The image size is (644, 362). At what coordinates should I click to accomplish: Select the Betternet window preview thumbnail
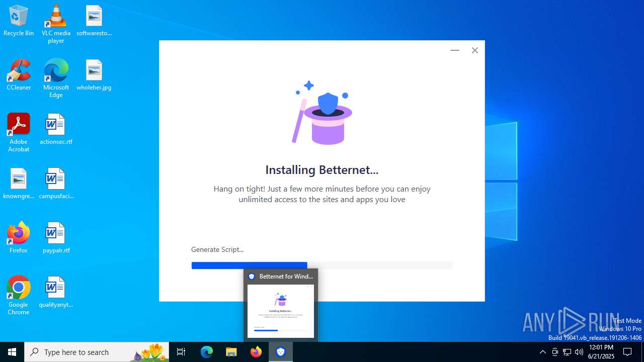[281, 311]
